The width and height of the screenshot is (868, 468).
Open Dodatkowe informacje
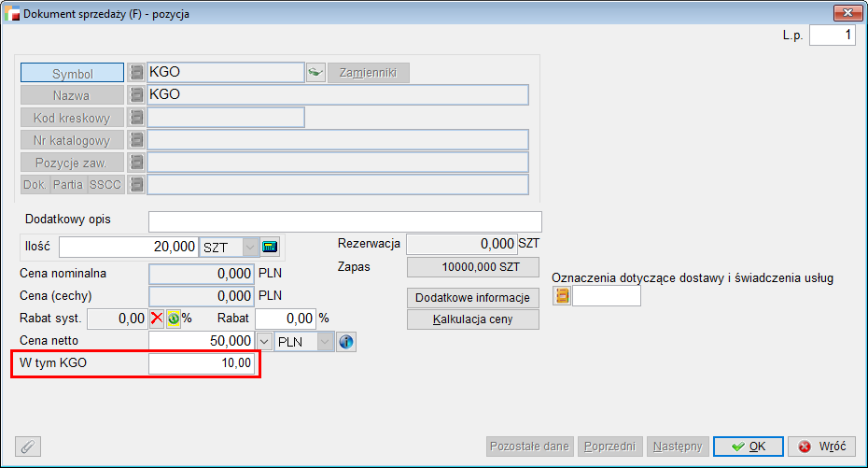click(473, 298)
